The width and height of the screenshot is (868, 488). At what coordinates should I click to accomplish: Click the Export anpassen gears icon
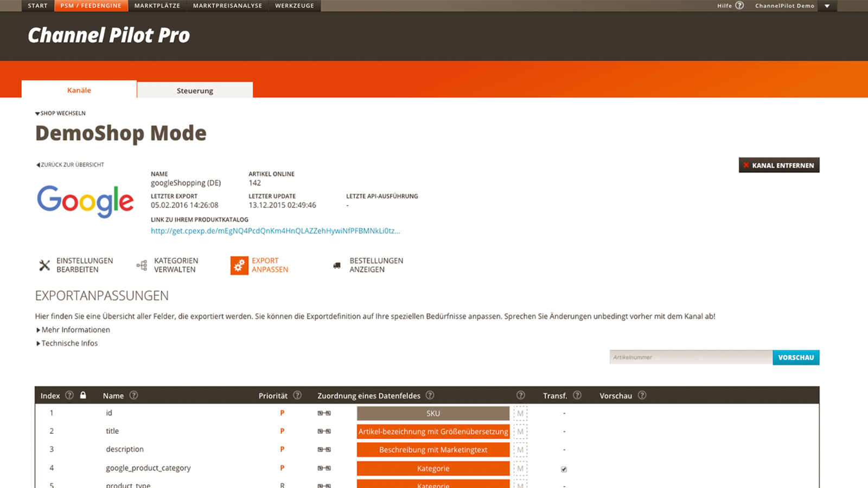pos(239,266)
